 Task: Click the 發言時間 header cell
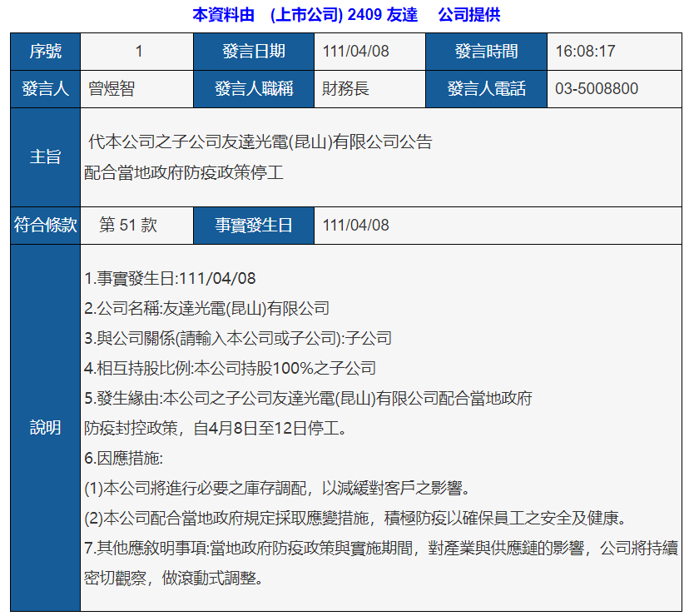click(x=486, y=52)
